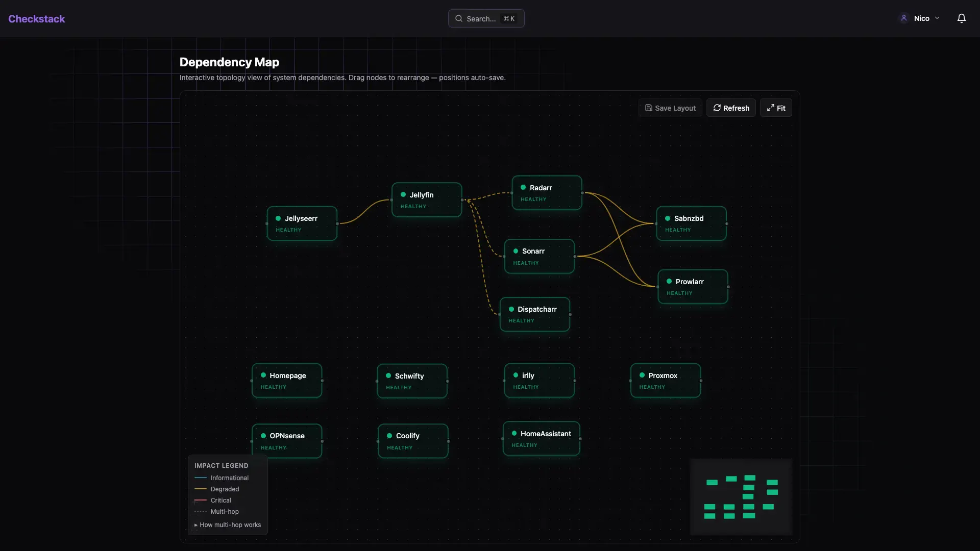Go to Checkstack home logo

click(37, 19)
